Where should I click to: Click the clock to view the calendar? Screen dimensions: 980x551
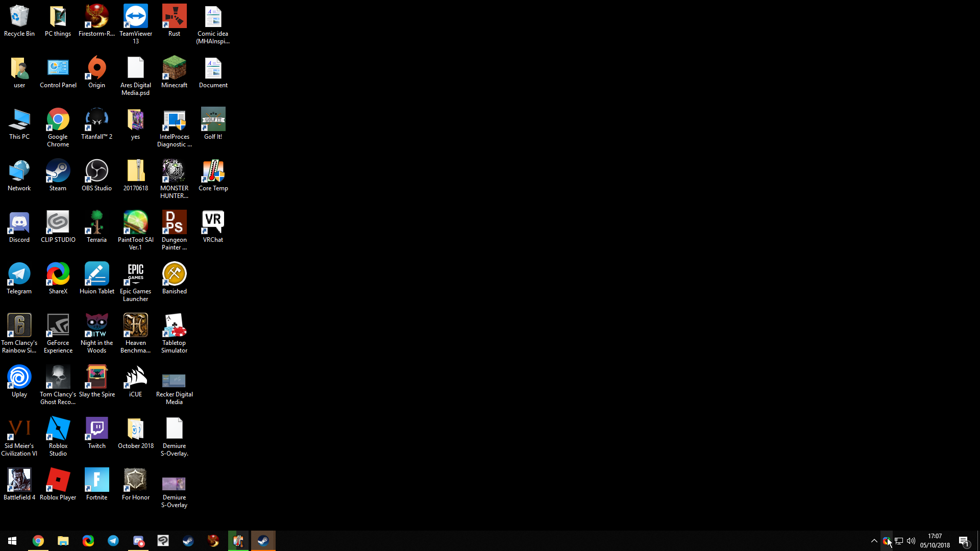(x=935, y=541)
